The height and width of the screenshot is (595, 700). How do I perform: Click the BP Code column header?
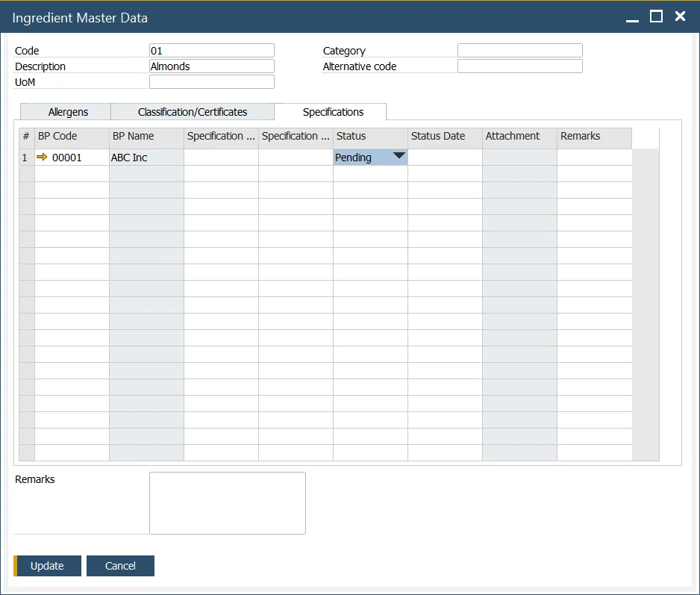(x=72, y=137)
